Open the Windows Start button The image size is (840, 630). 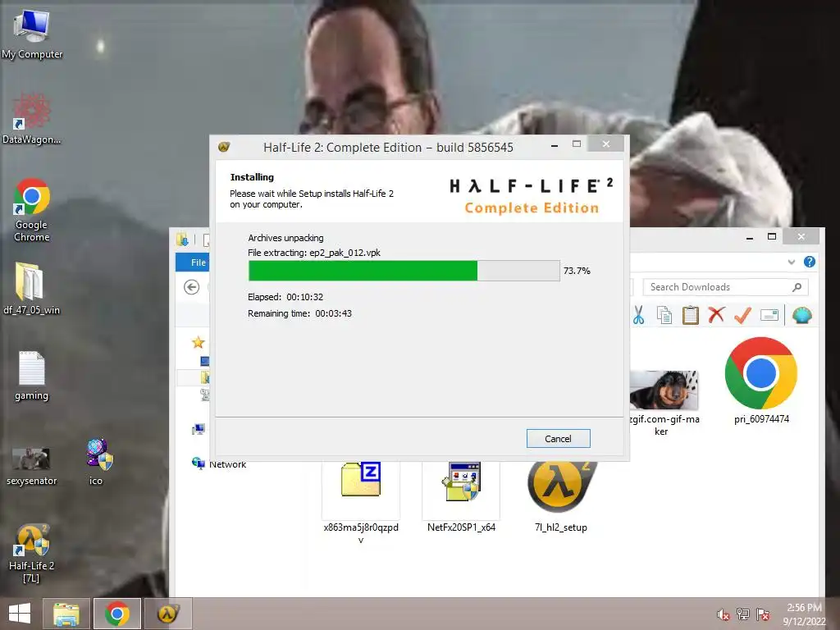point(20,614)
